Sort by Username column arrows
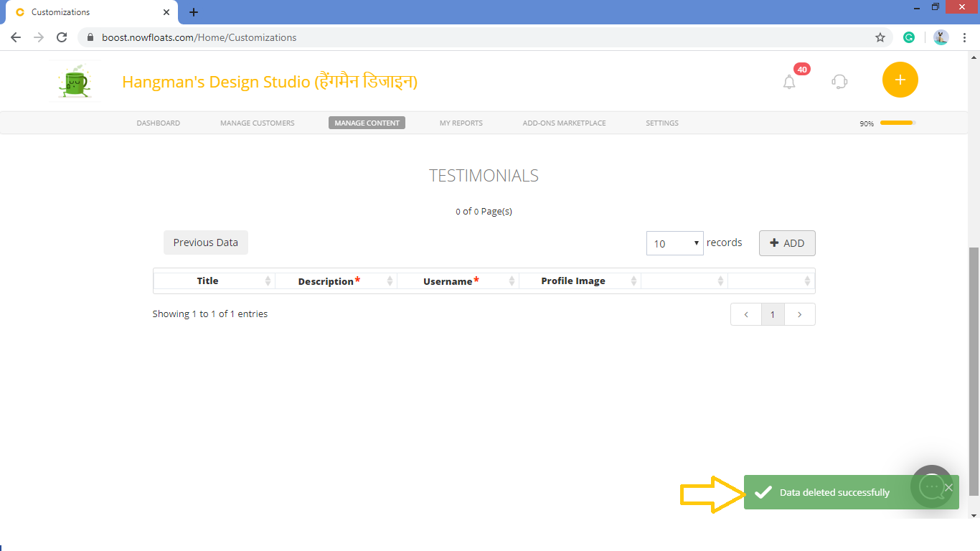Screen dimensions: 980x551 (512, 281)
